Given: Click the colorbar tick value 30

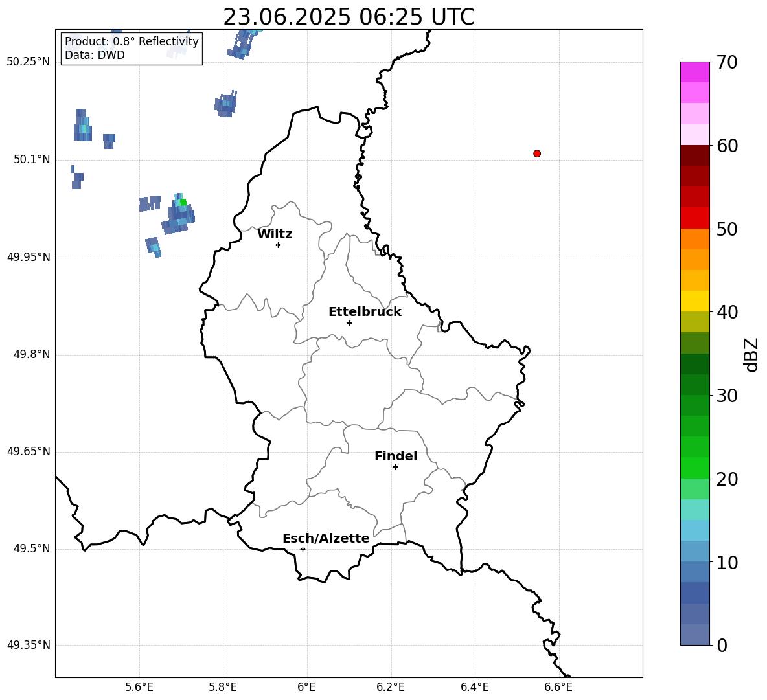Looking at the screenshot, I should 727,396.
